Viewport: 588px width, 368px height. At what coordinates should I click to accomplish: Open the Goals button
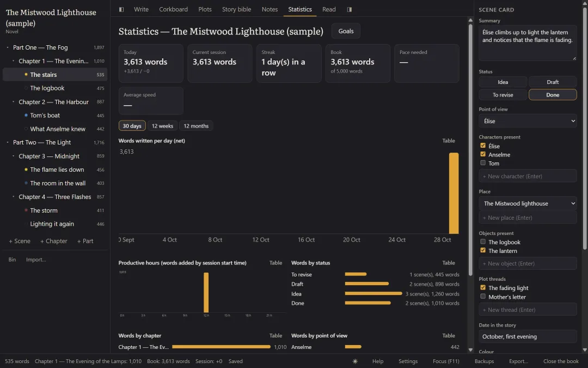pyautogui.click(x=346, y=31)
